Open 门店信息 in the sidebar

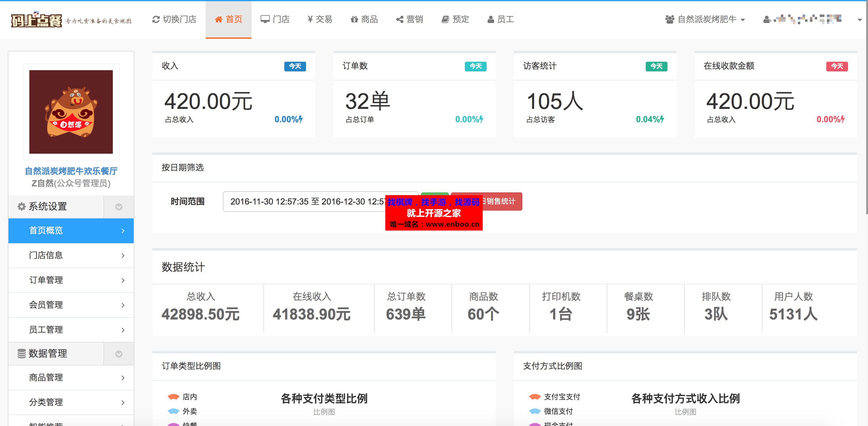[x=71, y=255]
